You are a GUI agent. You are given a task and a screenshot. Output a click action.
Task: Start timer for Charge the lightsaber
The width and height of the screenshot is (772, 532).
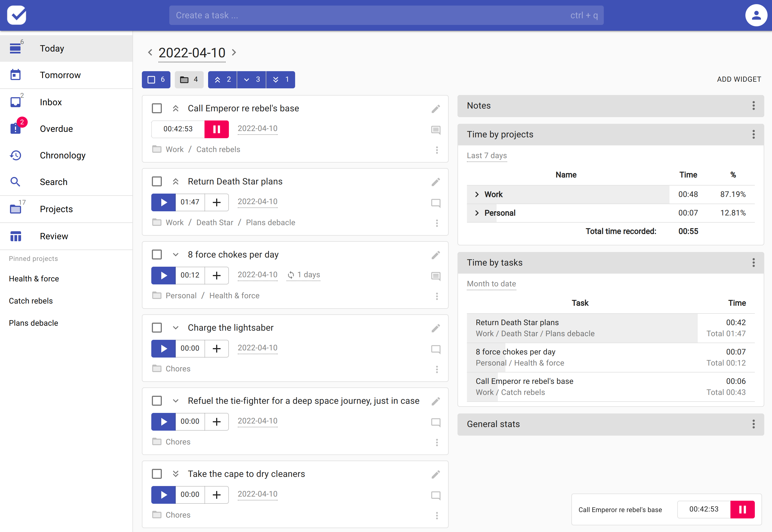pyautogui.click(x=163, y=348)
